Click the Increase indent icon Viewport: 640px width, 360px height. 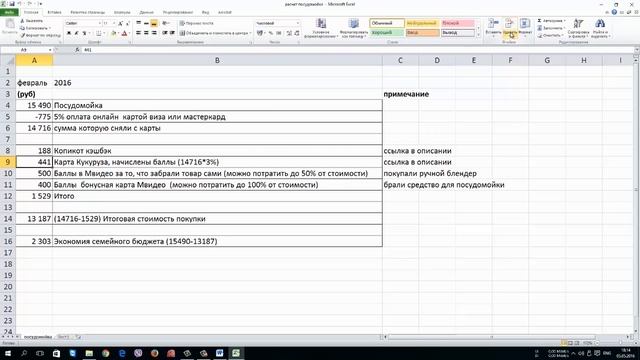172,33
